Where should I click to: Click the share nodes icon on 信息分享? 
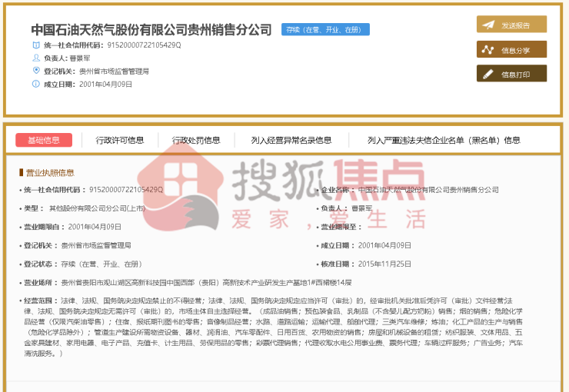coord(487,50)
